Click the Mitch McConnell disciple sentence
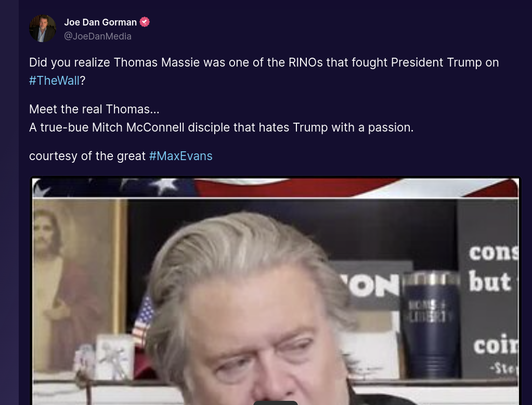The width and height of the screenshot is (532, 405). [x=221, y=127]
